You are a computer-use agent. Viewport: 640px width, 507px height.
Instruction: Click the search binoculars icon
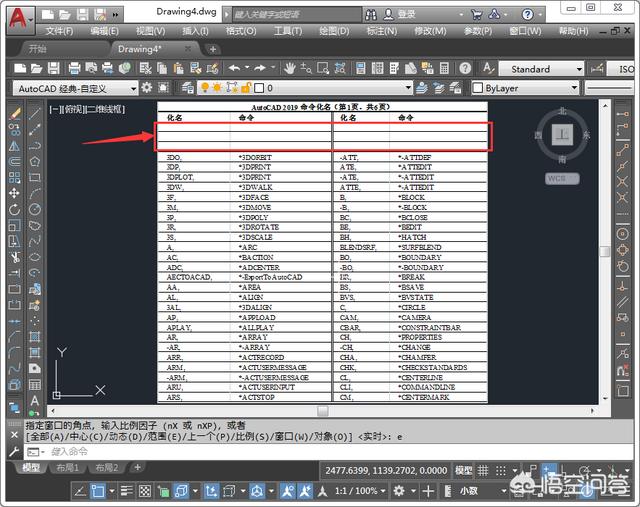tap(371, 15)
